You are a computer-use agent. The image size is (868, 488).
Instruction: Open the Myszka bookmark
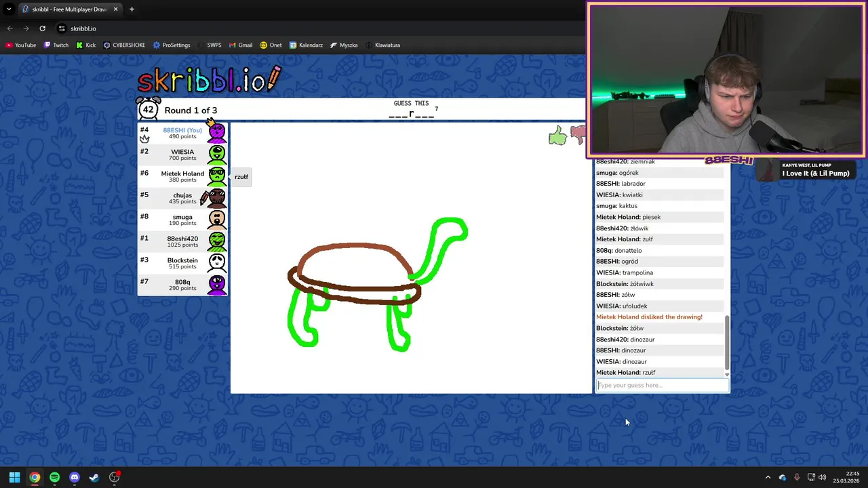(344, 45)
